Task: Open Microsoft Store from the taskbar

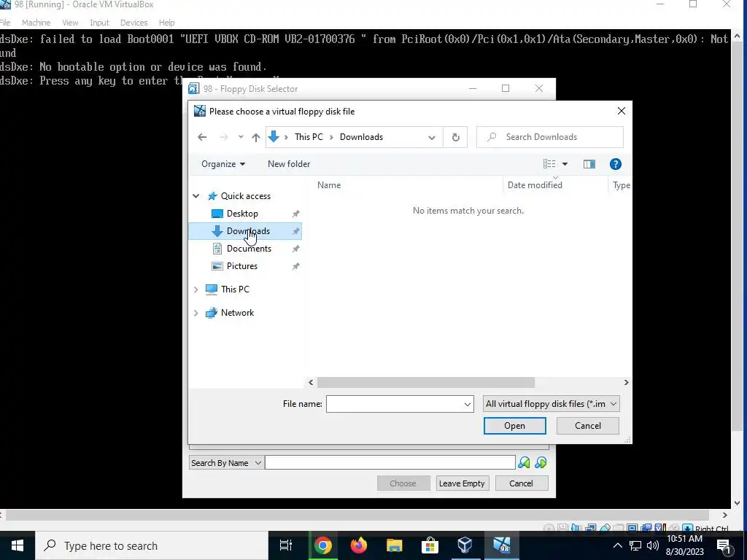Action: pyautogui.click(x=430, y=545)
